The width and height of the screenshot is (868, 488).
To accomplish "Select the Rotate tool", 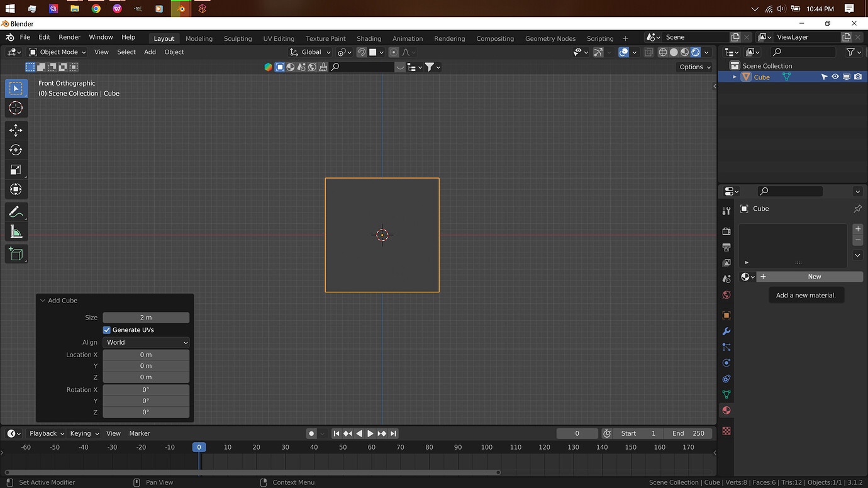I will (x=16, y=150).
